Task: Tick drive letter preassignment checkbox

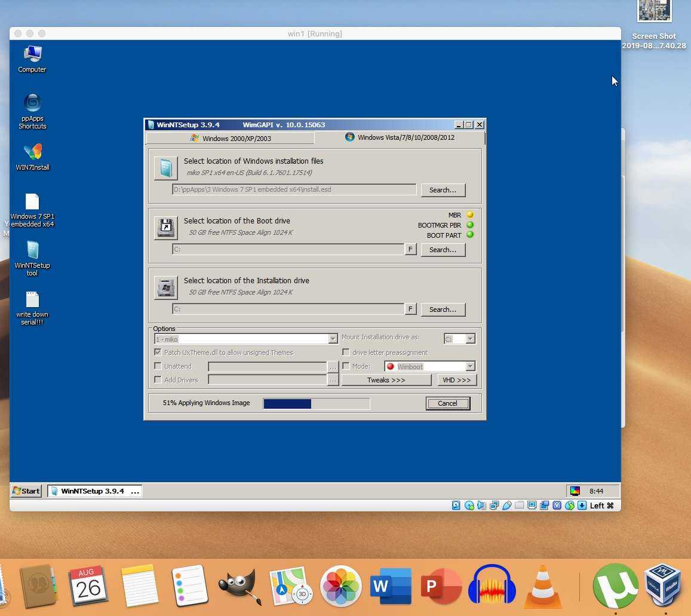Action: click(x=346, y=353)
